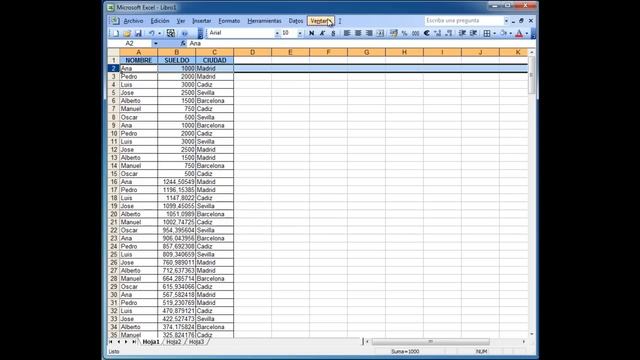
Task: Click the Font color red A icon
Action: [x=519, y=33]
